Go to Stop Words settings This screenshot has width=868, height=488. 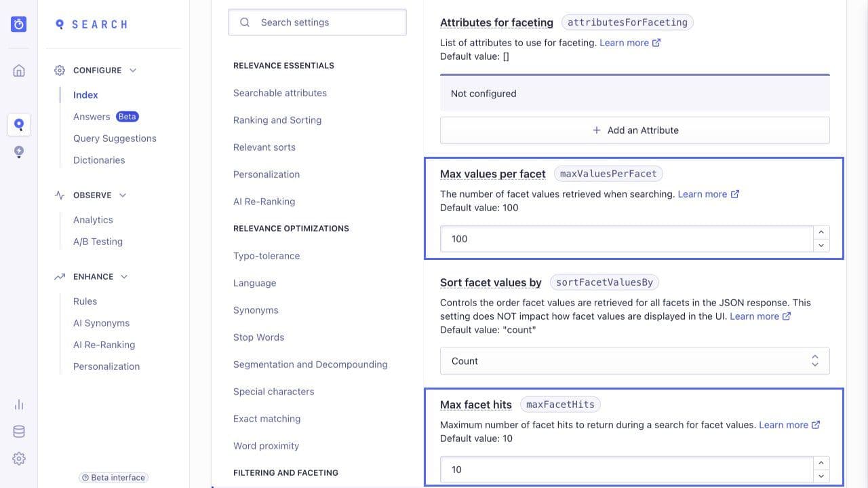click(x=258, y=337)
